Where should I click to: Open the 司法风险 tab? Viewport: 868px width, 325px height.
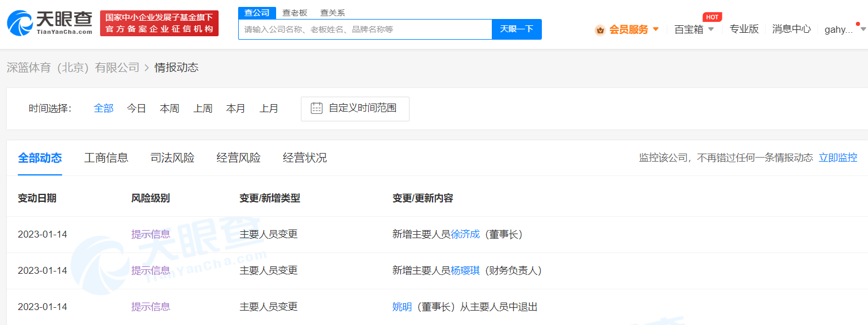(x=172, y=158)
